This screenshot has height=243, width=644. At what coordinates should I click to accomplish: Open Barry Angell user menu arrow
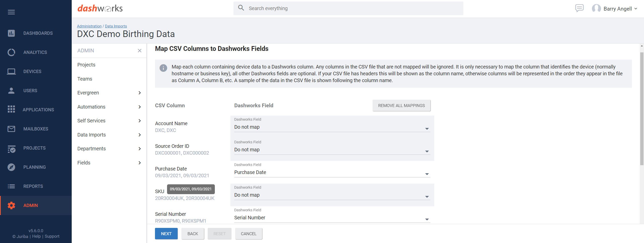pos(636,9)
